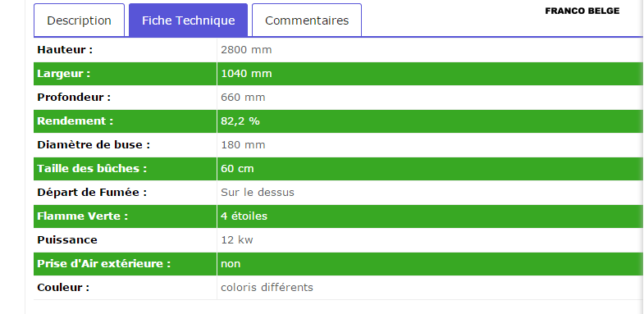Select the Fiche Technique tab
This screenshot has height=314, width=644.
[x=188, y=20]
